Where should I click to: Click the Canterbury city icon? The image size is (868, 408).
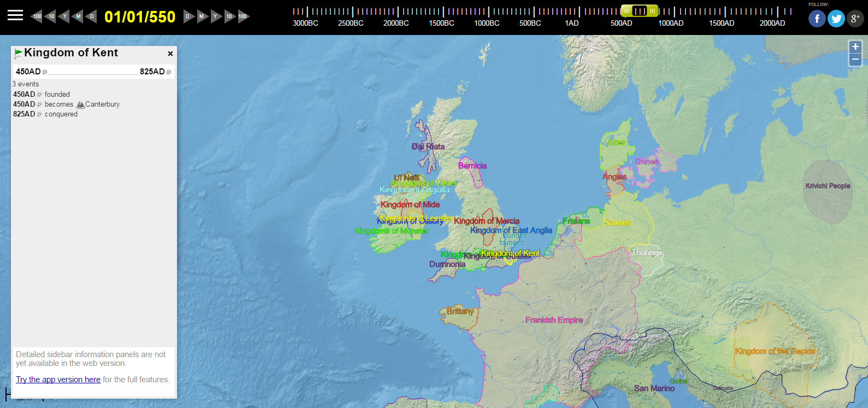point(80,104)
